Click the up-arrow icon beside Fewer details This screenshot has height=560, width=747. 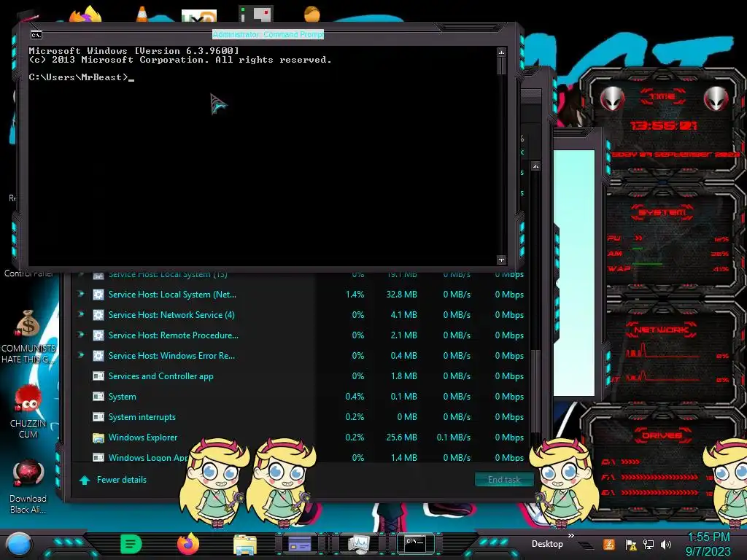point(85,480)
